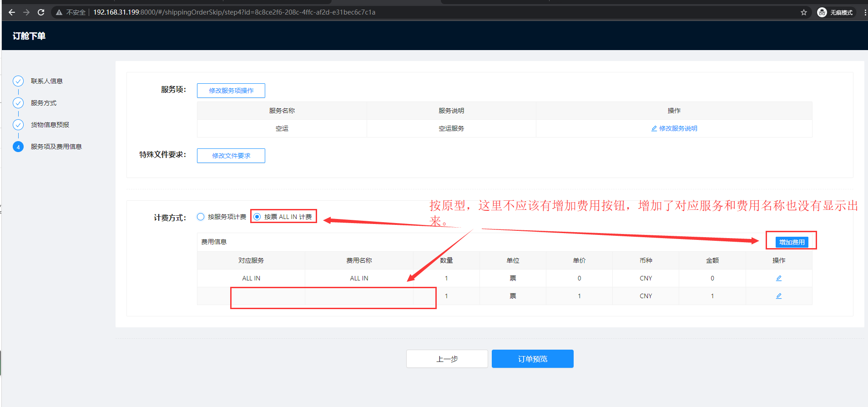Reload the page with refresh icon
This screenshot has width=868, height=407.
41,12
